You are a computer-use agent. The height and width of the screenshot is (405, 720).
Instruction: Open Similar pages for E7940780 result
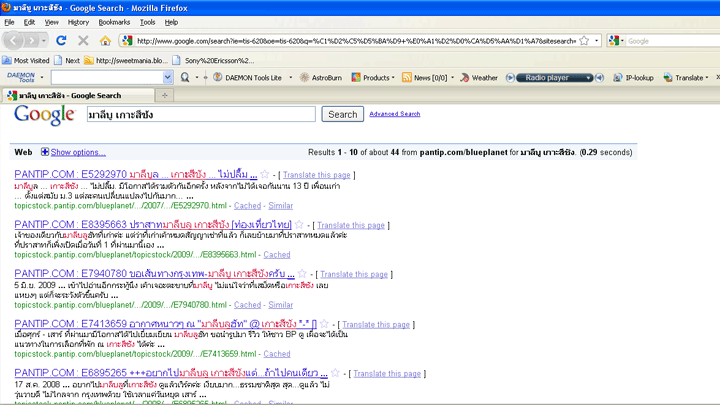point(281,305)
